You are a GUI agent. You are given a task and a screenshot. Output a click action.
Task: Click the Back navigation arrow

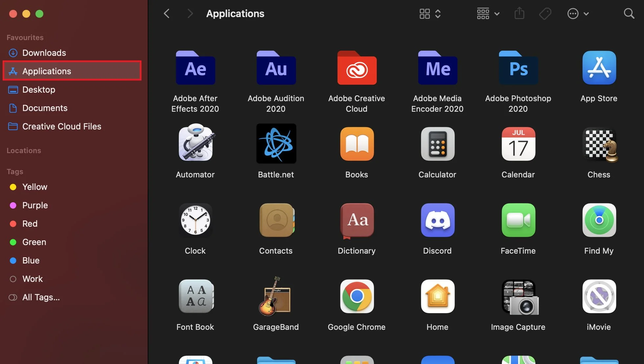(167, 14)
